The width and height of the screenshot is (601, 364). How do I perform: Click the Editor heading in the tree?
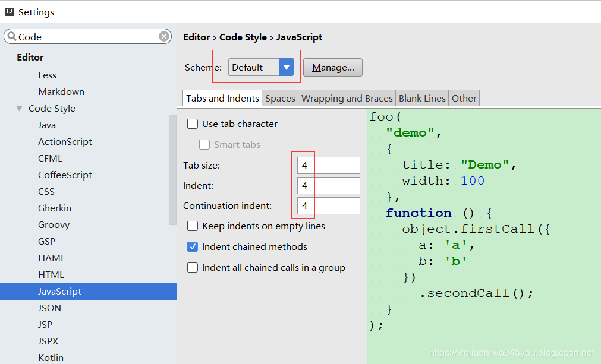pos(30,58)
